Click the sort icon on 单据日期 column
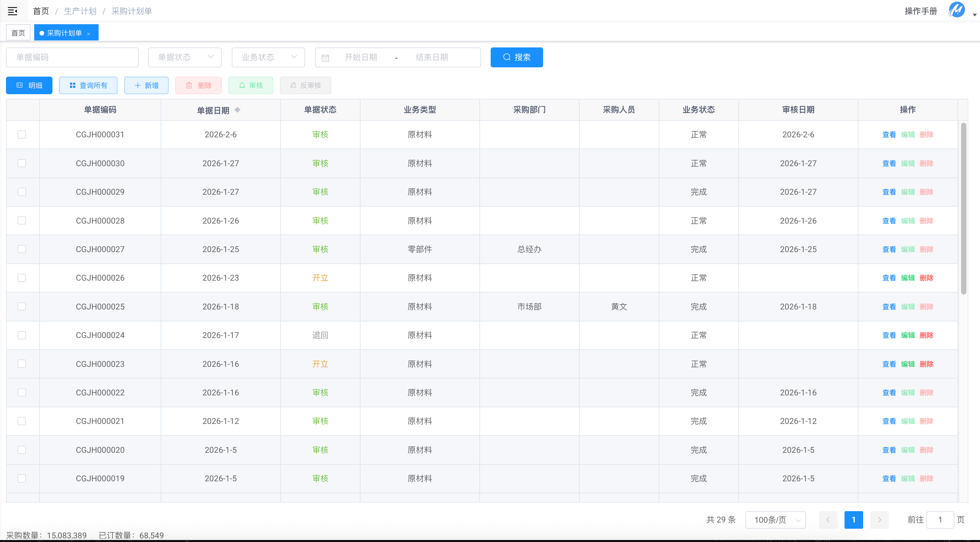This screenshot has width=980, height=542. (x=237, y=110)
